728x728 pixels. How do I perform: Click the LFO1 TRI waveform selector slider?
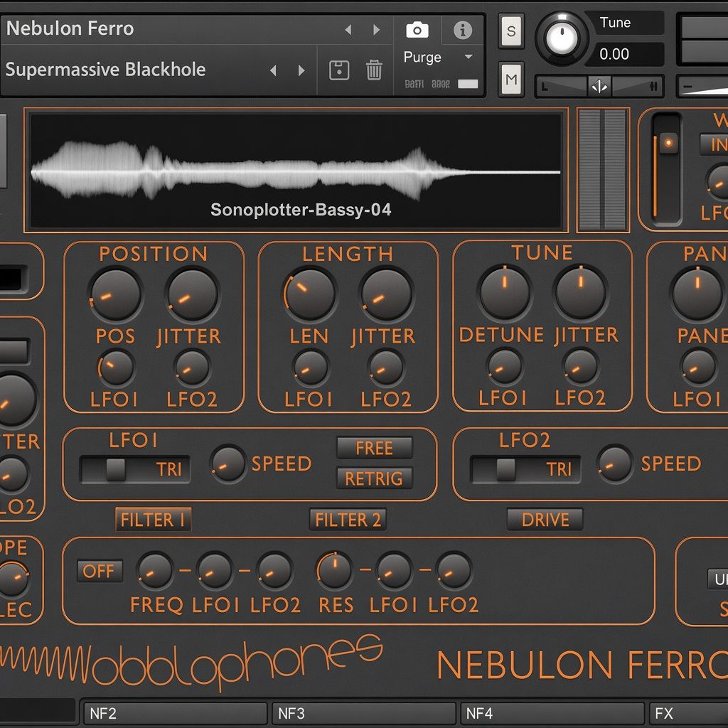pyautogui.click(x=134, y=469)
